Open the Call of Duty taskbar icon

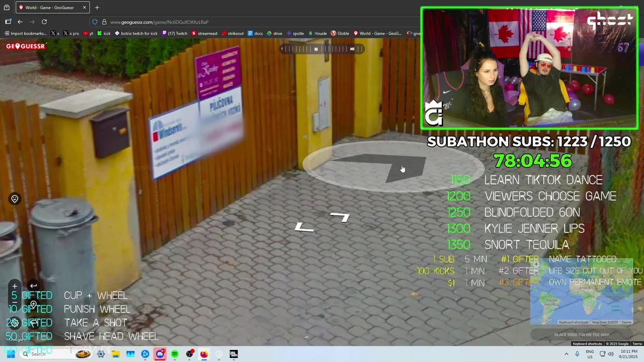[x=233, y=354]
